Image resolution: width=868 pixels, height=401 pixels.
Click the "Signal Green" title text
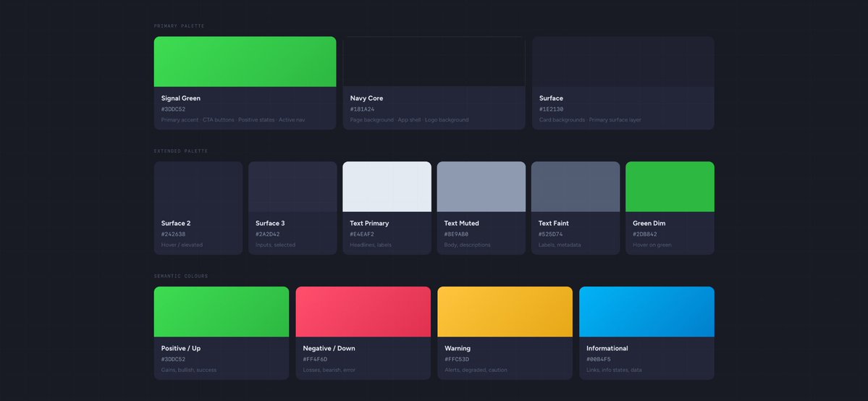pos(181,98)
